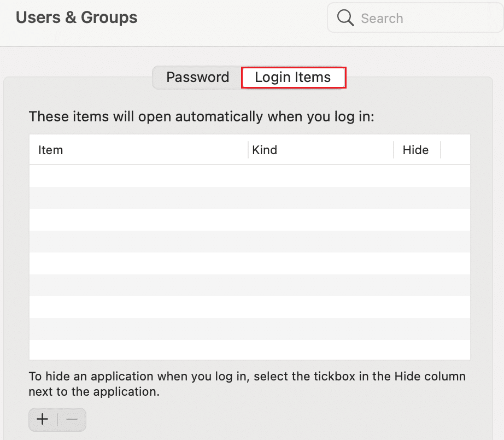This screenshot has width=504, height=440.
Task: Add a login item with plus button
Action: (x=43, y=419)
